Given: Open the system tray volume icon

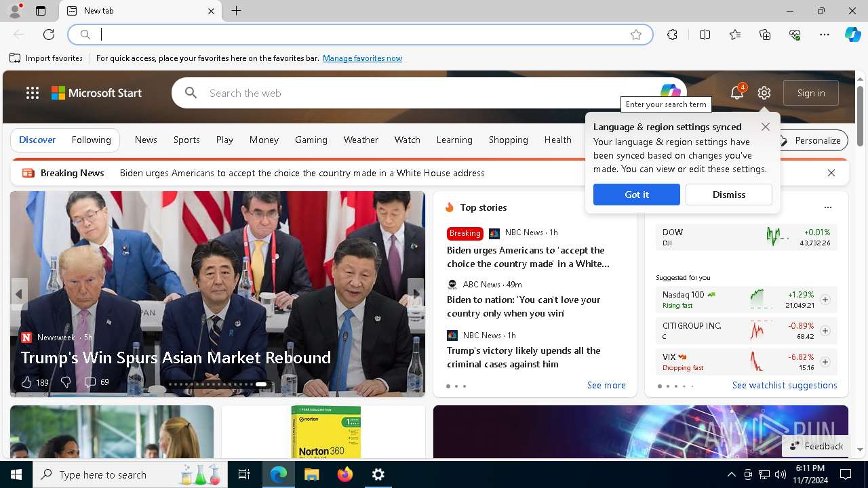Looking at the screenshot, I should point(781,474).
